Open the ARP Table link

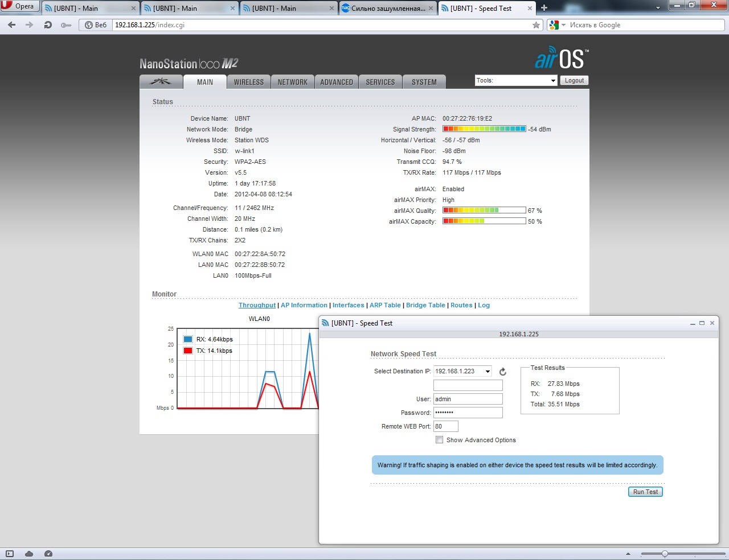(x=386, y=305)
